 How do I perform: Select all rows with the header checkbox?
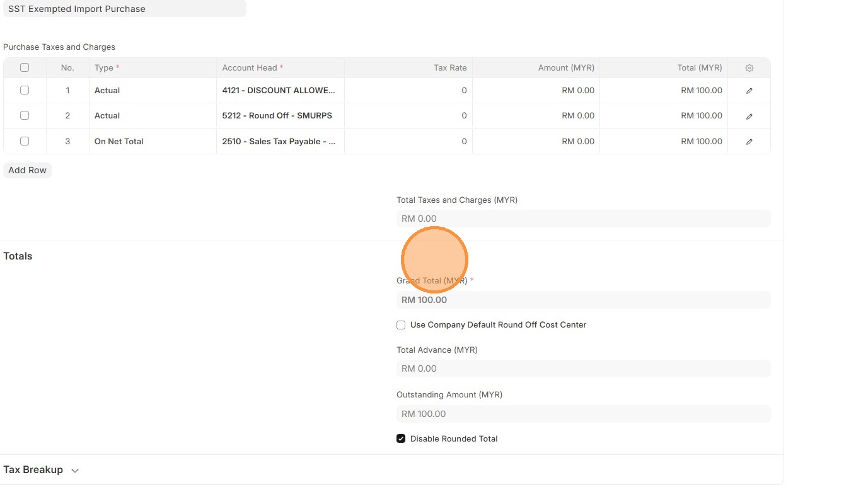(x=25, y=67)
